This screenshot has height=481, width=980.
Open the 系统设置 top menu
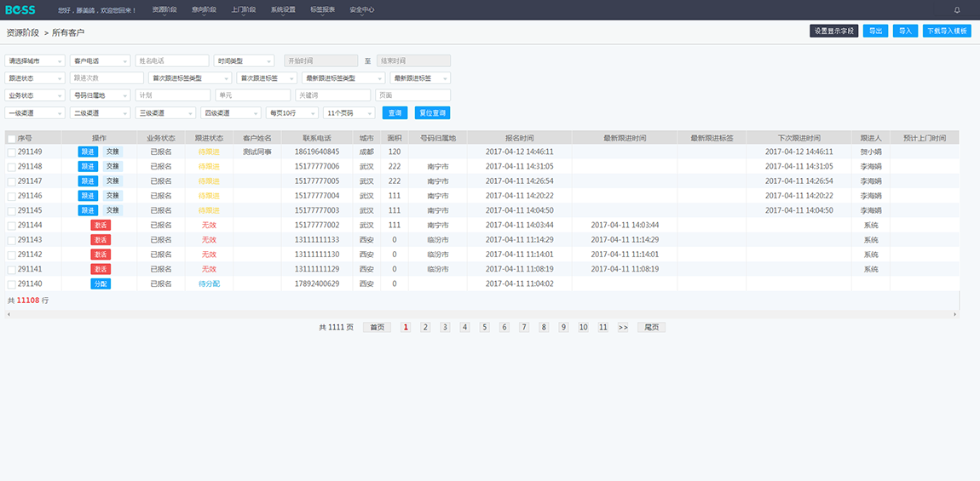coord(283,10)
